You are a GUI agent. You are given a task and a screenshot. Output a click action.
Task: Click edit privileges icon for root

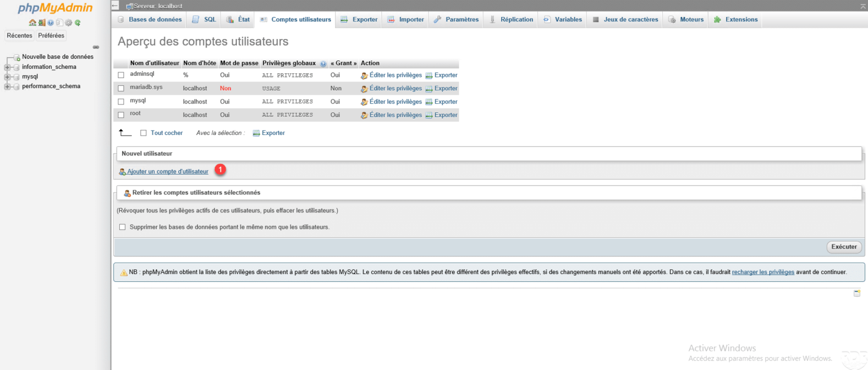pos(364,115)
